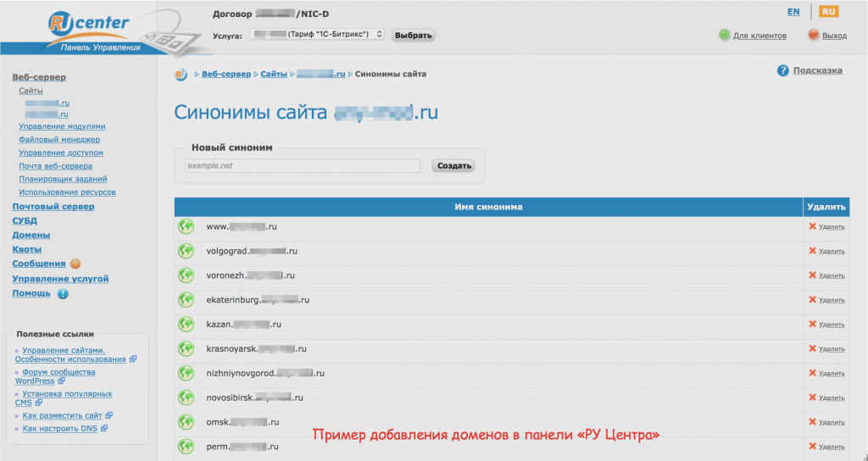Viewport: 868px width, 461px height.
Task: Open the Подсказка help link
Action: pos(818,70)
